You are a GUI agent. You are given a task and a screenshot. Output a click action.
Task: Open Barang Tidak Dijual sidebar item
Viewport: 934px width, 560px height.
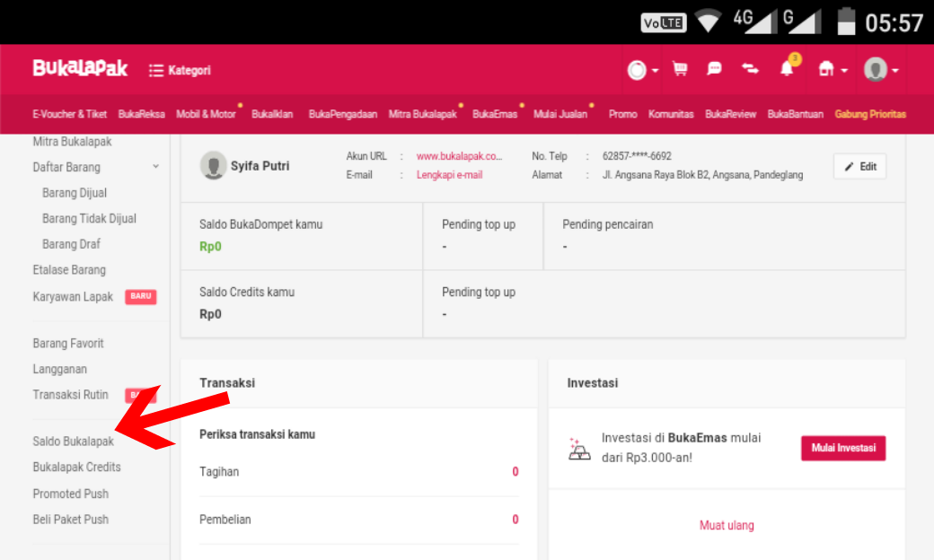click(x=89, y=218)
